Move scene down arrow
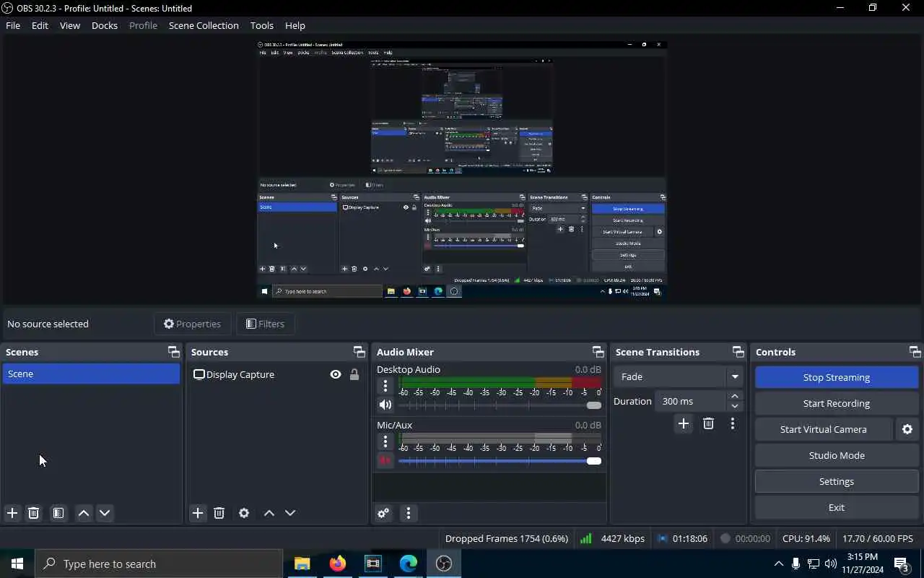 (105, 513)
